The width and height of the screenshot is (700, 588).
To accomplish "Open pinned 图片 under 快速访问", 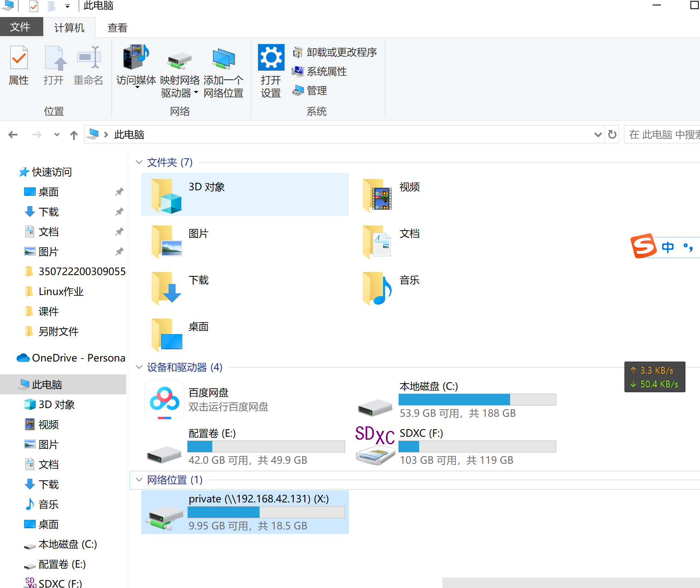I will click(x=49, y=252).
